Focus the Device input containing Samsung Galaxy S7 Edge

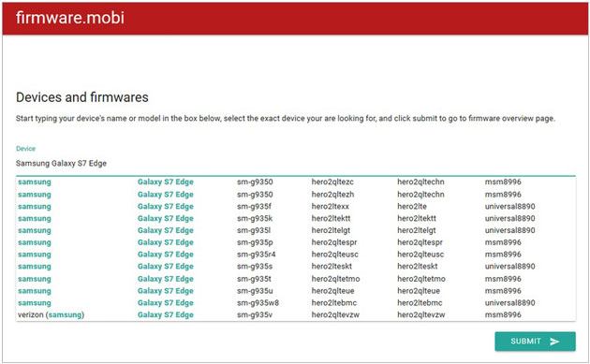click(296, 163)
